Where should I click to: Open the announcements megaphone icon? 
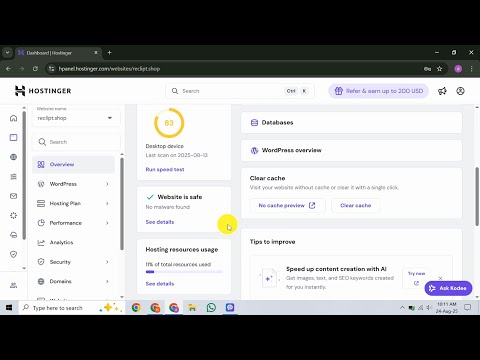[x=442, y=91]
